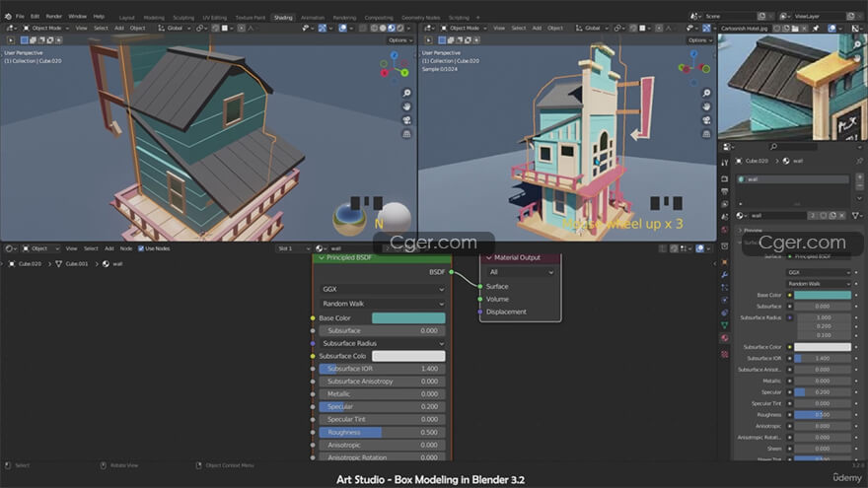Viewport: 868px width, 488px height.
Task: Open Output properties tab icon
Action: click(x=725, y=191)
